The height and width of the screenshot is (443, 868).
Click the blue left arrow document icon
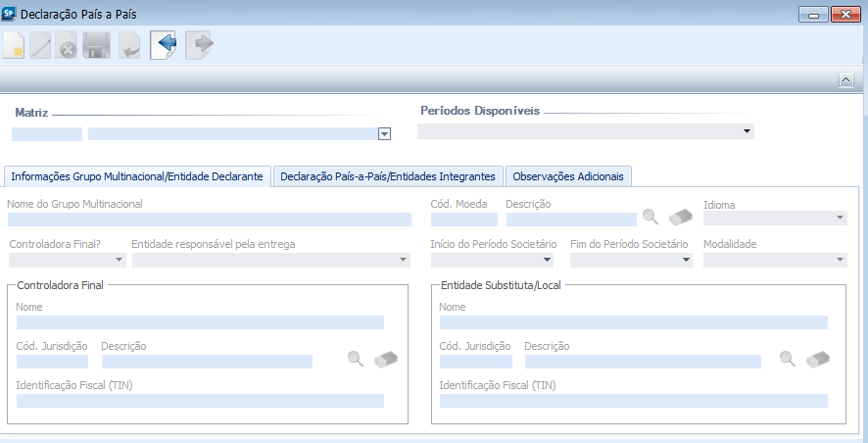point(164,45)
